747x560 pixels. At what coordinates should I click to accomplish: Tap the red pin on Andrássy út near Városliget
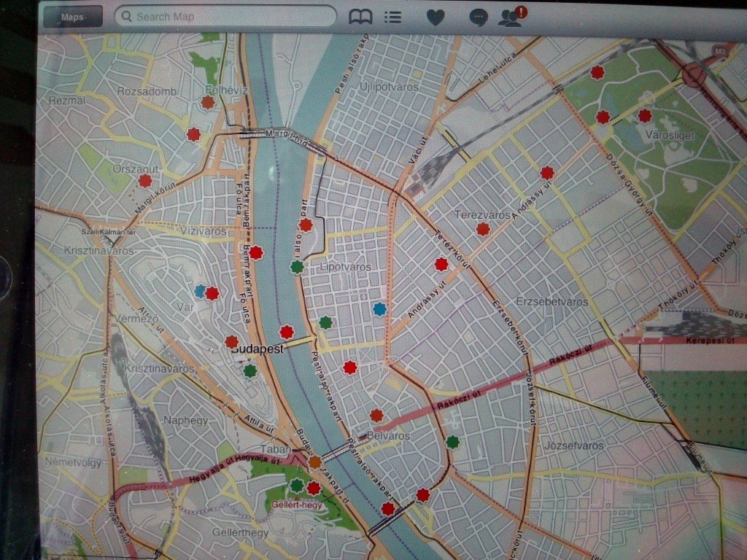pos(546,172)
